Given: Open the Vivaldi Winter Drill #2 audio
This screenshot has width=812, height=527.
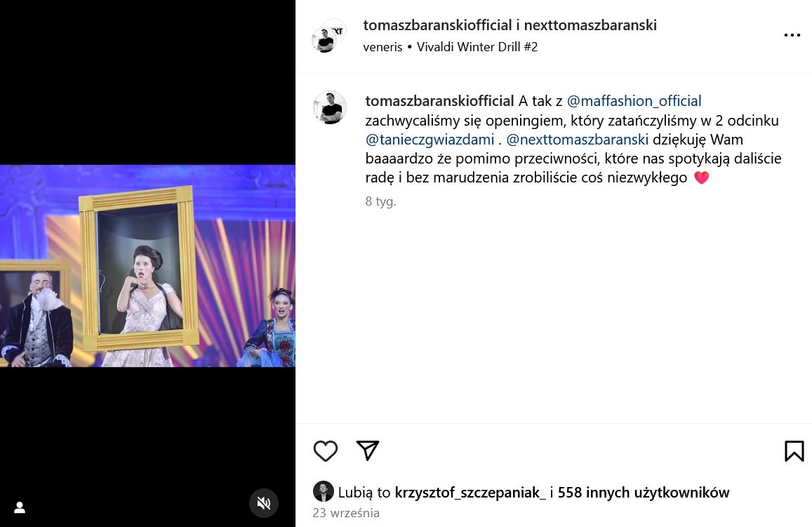Looking at the screenshot, I should (x=477, y=46).
